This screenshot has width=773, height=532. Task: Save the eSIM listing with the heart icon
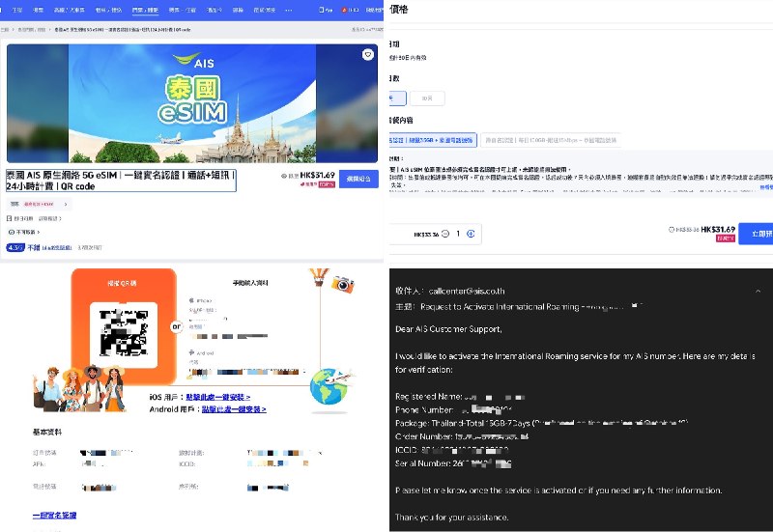[x=368, y=55]
